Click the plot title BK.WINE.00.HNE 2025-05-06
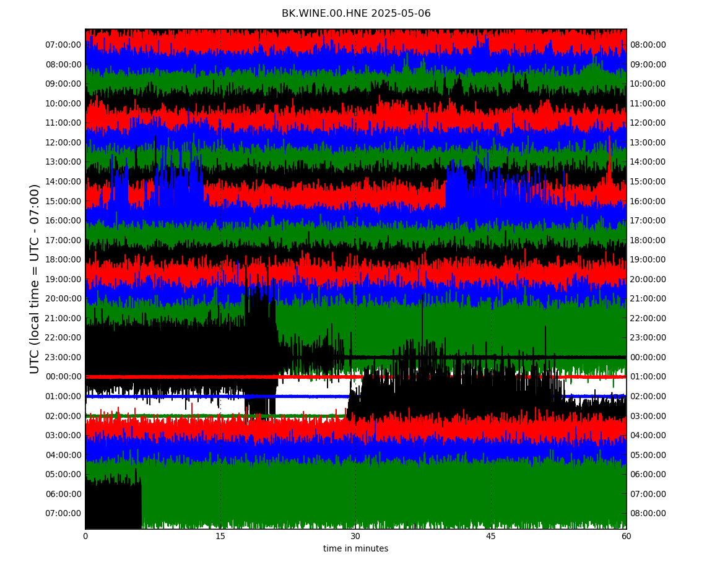The height and width of the screenshot is (588, 712). (x=356, y=14)
